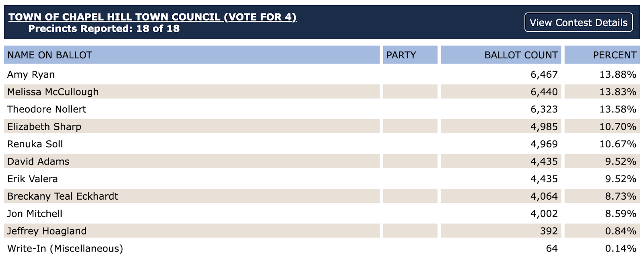Select the Theodore Nollert candidate name

pos(47,109)
